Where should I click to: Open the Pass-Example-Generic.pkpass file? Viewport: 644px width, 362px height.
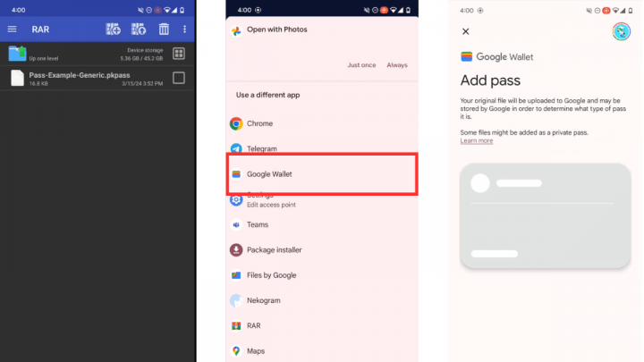(97, 79)
